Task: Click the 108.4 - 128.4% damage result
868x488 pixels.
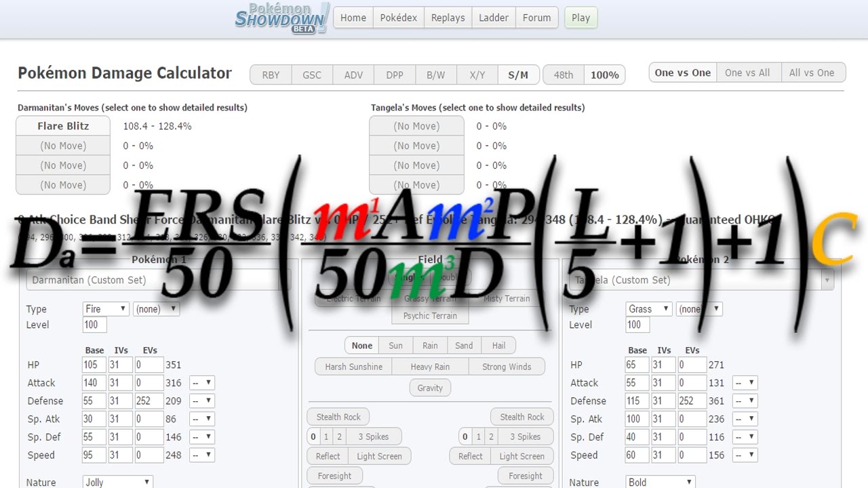Action: pos(157,126)
